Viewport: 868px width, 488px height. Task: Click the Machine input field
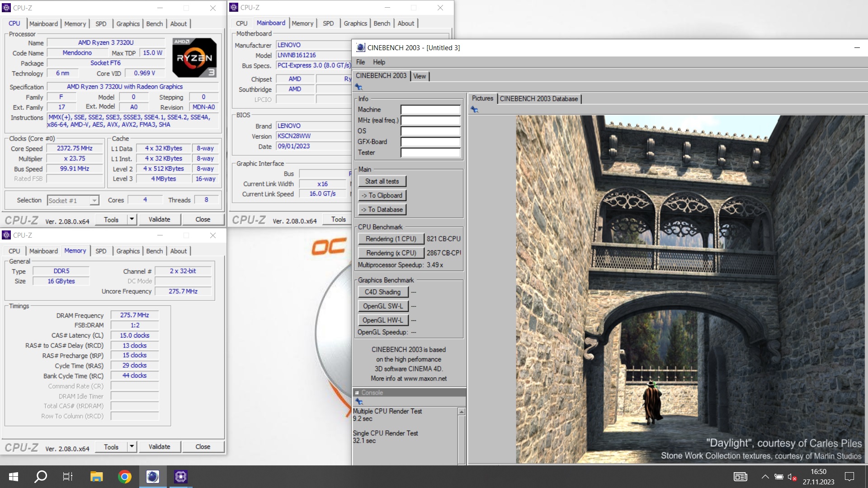(430, 109)
